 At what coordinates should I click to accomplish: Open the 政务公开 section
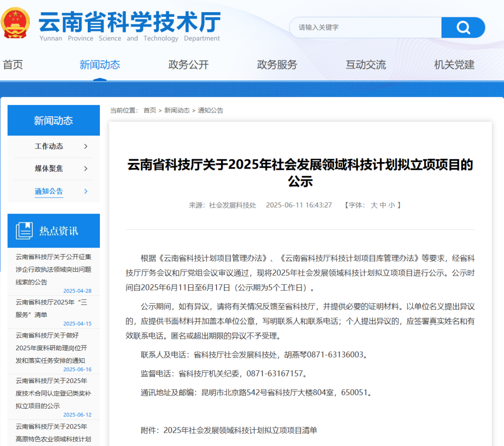[x=188, y=65]
